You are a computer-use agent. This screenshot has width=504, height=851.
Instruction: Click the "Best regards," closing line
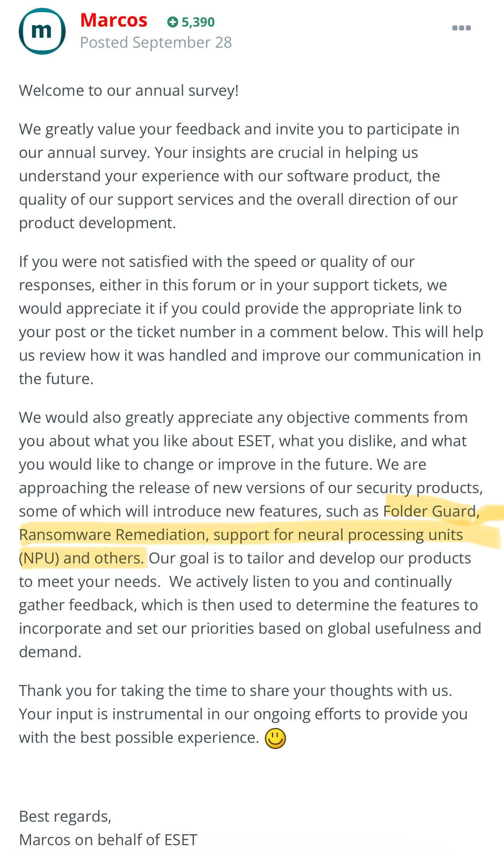pyautogui.click(x=65, y=817)
